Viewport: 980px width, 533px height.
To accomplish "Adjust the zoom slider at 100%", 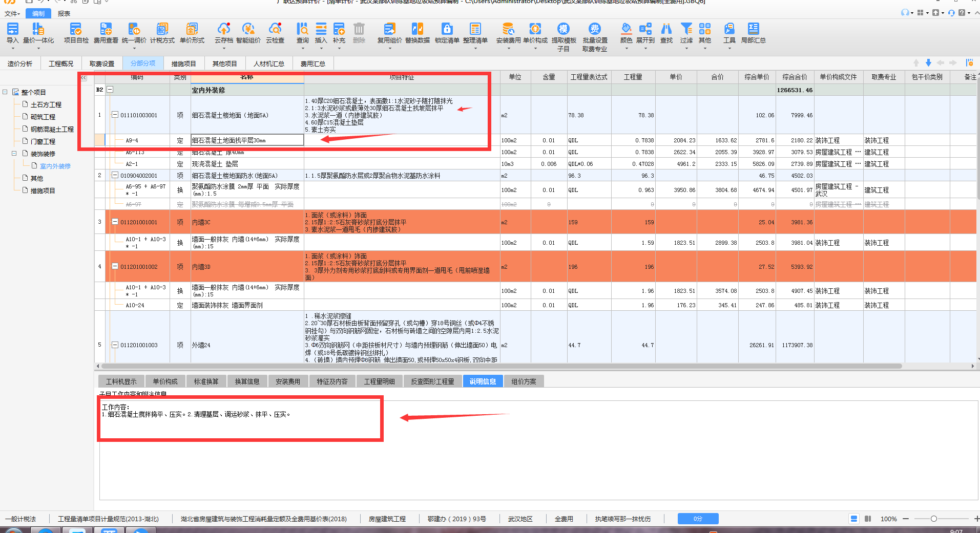I will point(934,519).
